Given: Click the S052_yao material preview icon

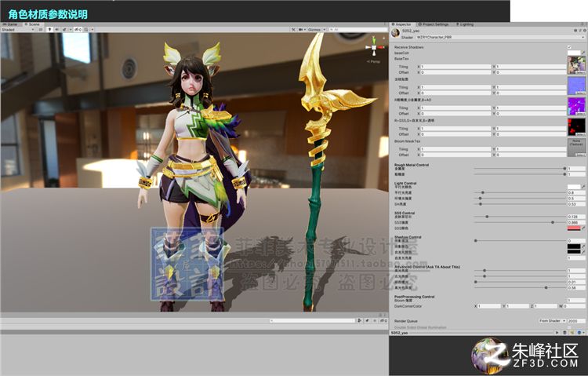Looking at the screenshot, I should (x=395, y=33).
